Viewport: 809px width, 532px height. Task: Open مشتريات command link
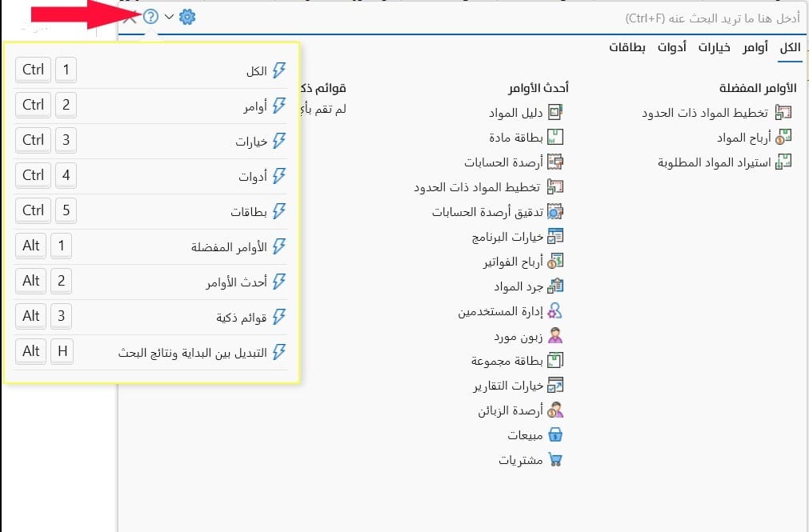pos(521,460)
